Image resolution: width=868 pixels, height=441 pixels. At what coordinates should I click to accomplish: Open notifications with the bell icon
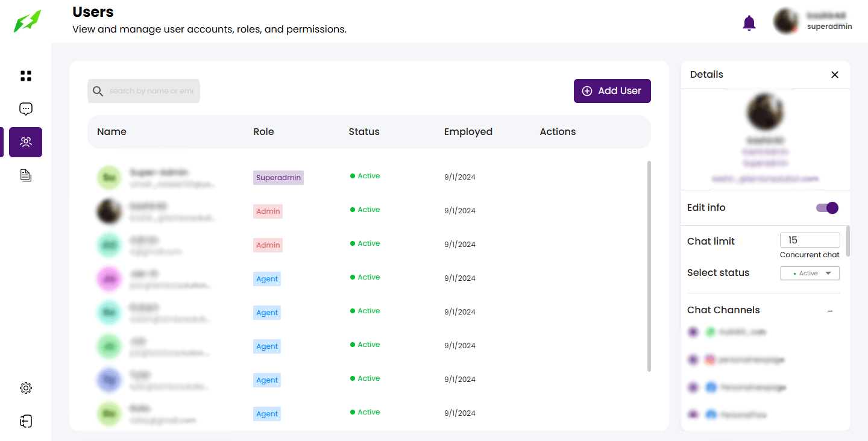pos(749,23)
